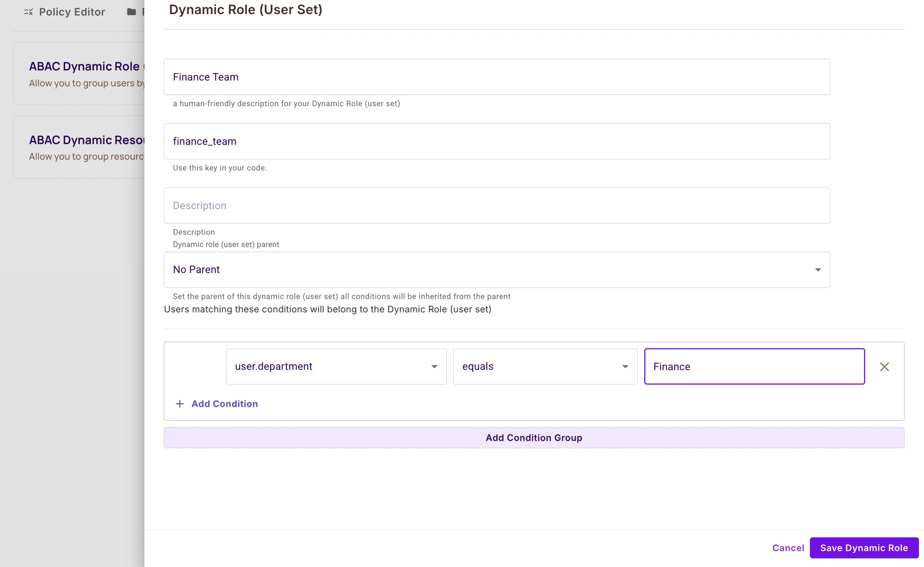
Task: Click the arrow on user.department selector
Action: coord(434,367)
